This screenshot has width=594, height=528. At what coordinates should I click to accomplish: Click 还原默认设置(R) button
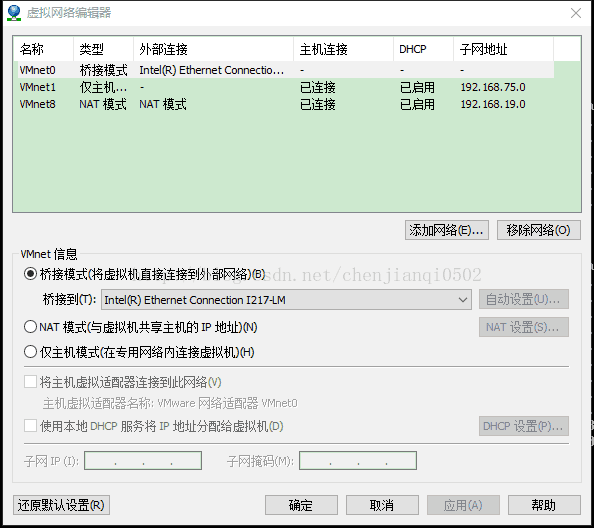(61, 505)
